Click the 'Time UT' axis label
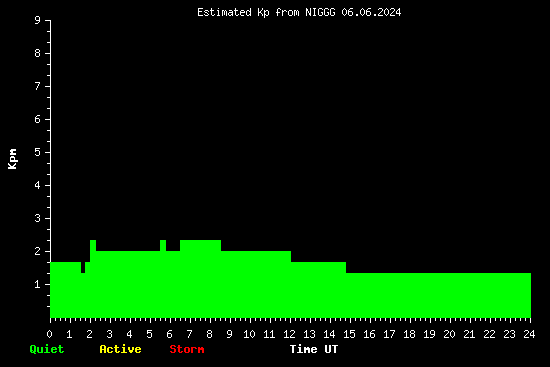Screen dimensions: 550x367 coord(314,349)
